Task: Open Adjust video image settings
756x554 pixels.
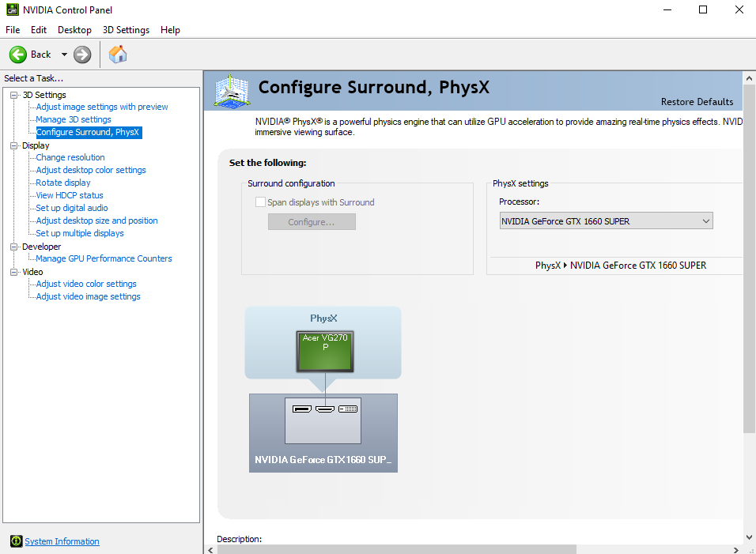Action: click(x=89, y=296)
